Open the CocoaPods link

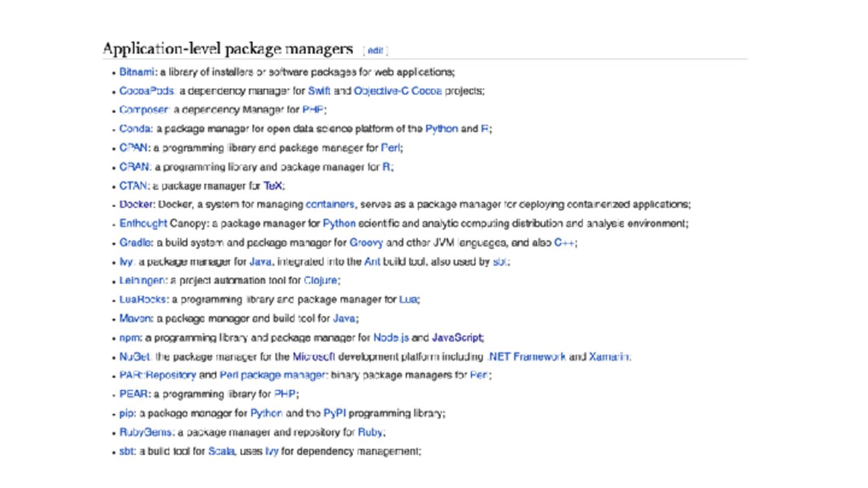click(x=146, y=91)
